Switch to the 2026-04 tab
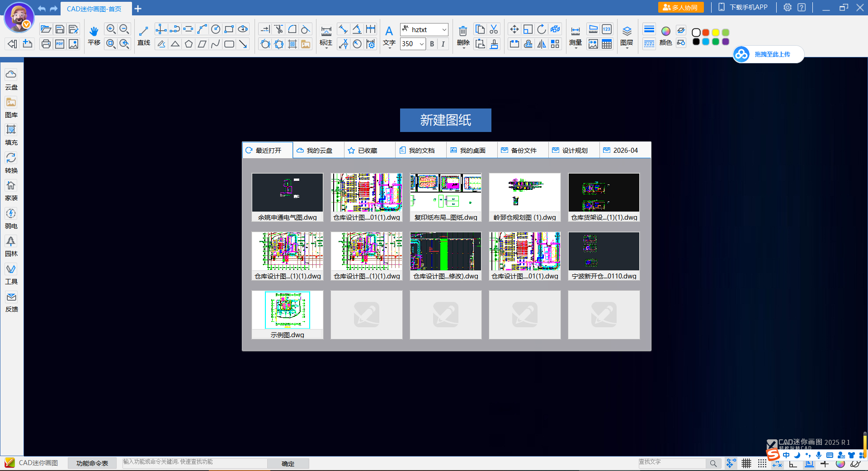 625,151
